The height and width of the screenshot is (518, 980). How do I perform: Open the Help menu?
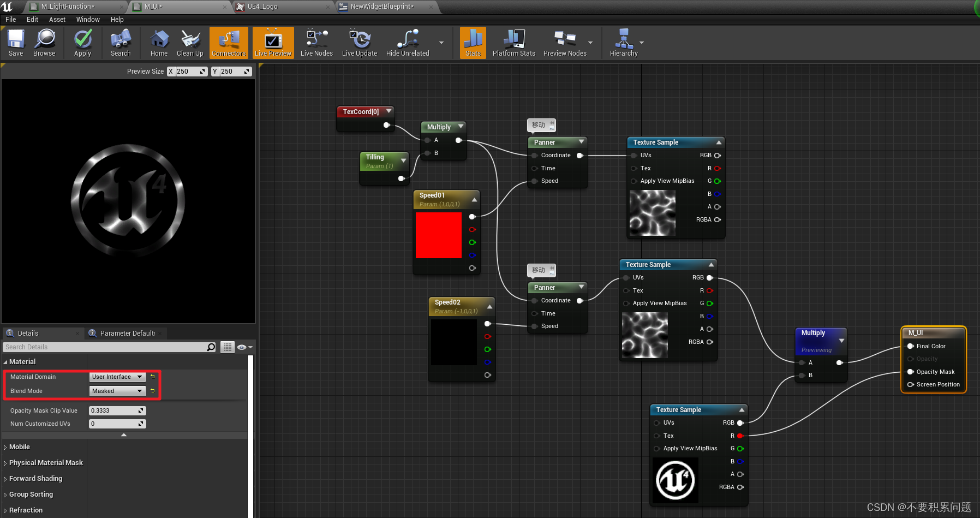click(x=117, y=19)
